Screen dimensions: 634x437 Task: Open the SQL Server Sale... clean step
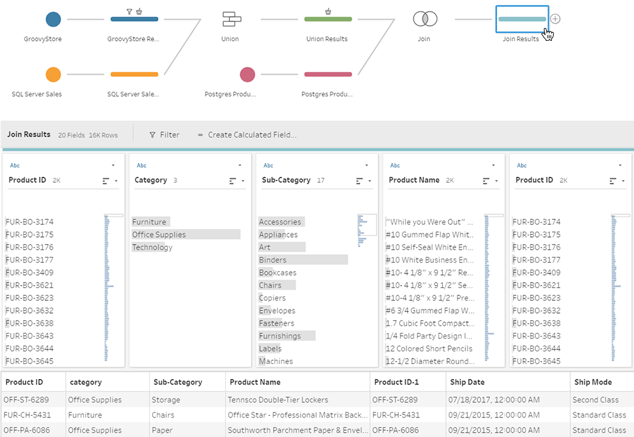[134, 74]
